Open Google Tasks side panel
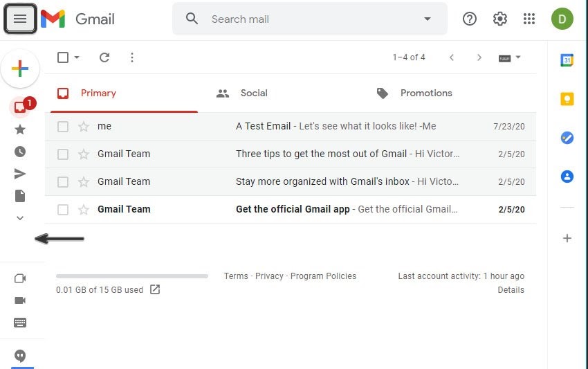This screenshot has width=588, height=369. tap(567, 138)
